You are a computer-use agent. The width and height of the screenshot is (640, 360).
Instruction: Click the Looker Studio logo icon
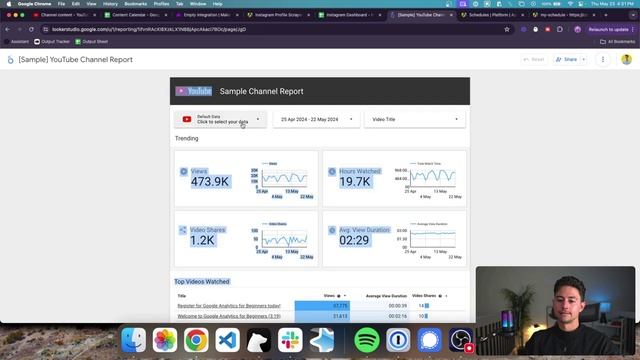coord(11,60)
